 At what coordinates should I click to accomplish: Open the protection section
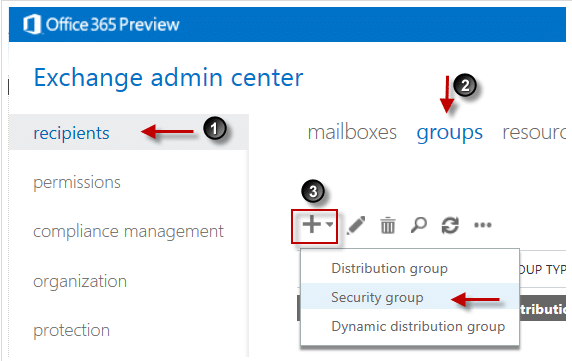(x=72, y=330)
